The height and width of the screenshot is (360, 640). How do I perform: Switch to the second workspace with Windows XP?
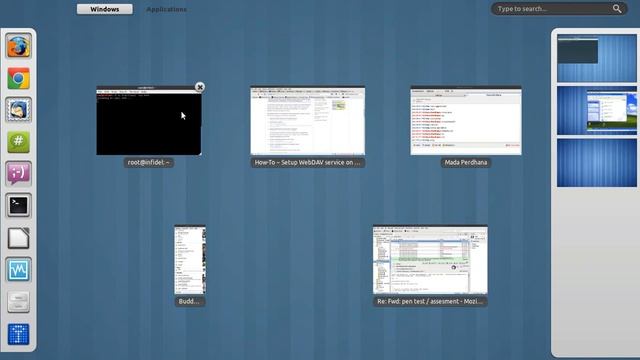tap(597, 110)
